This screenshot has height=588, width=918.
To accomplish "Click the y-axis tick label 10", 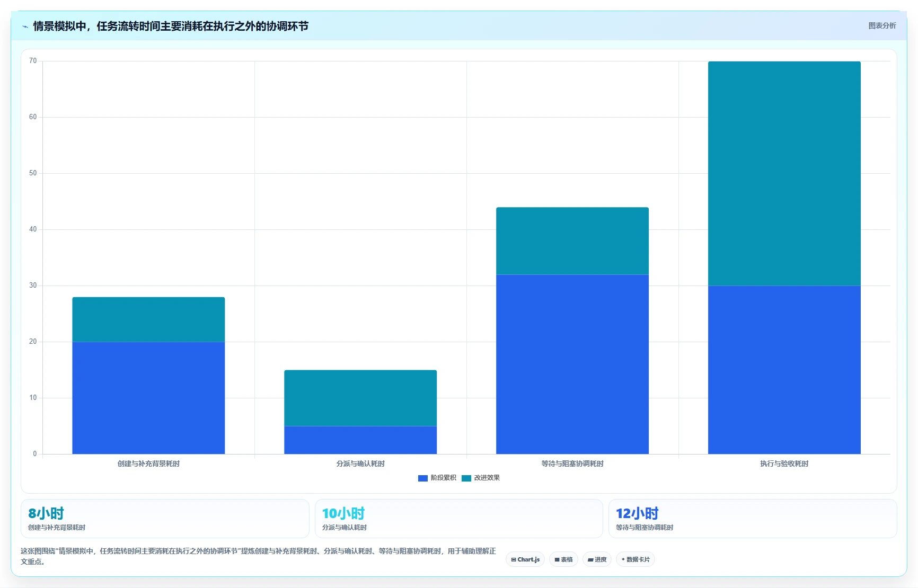I will point(33,398).
